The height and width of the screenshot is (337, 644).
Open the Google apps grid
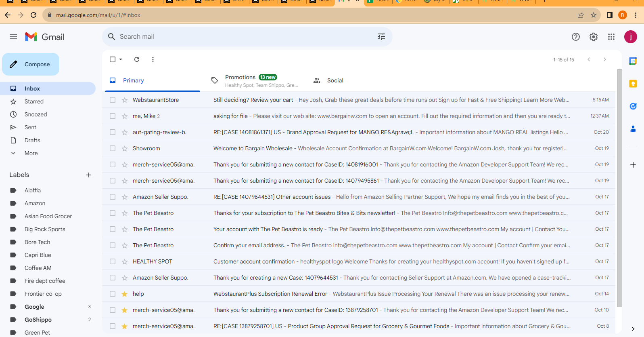pos(611,37)
